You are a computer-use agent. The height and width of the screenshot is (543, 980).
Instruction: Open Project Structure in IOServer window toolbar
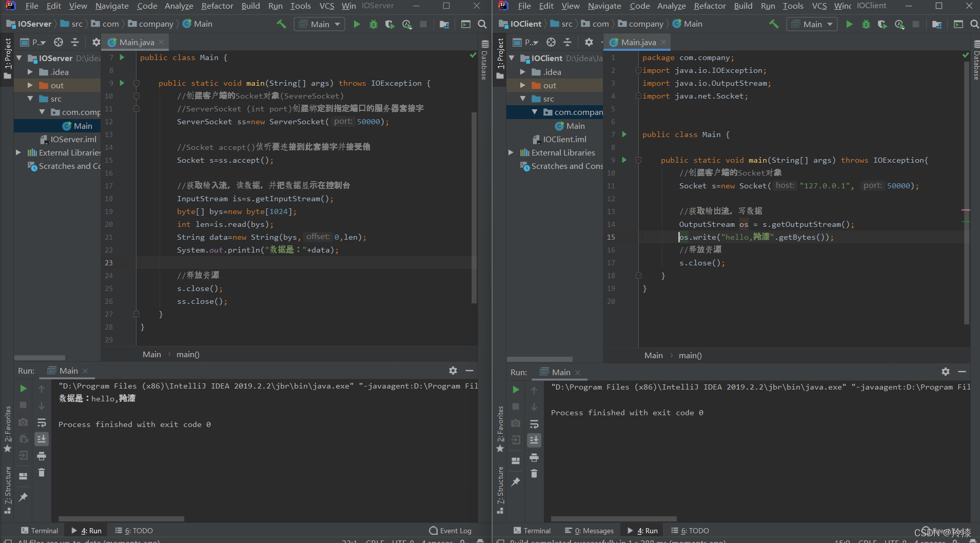click(x=444, y=24)
